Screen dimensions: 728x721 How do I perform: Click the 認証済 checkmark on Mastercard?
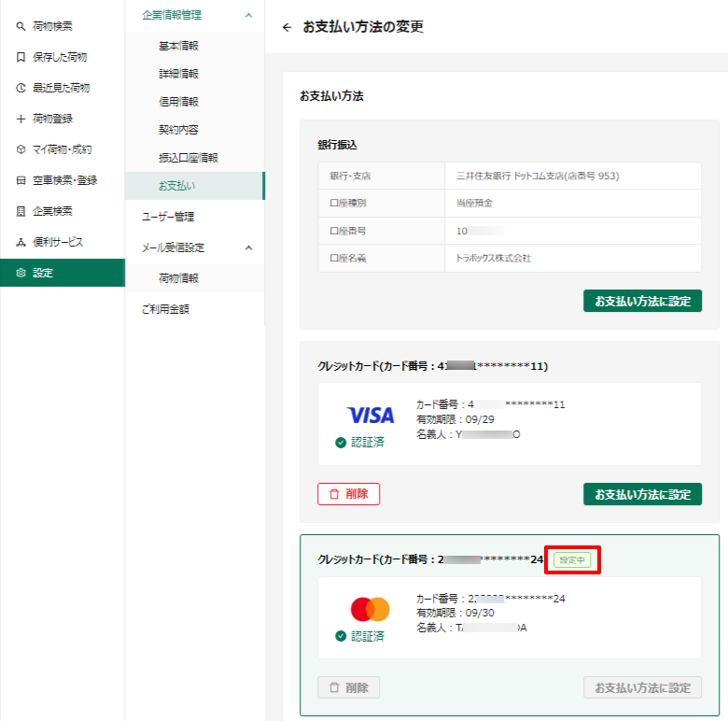coord(341,636)
